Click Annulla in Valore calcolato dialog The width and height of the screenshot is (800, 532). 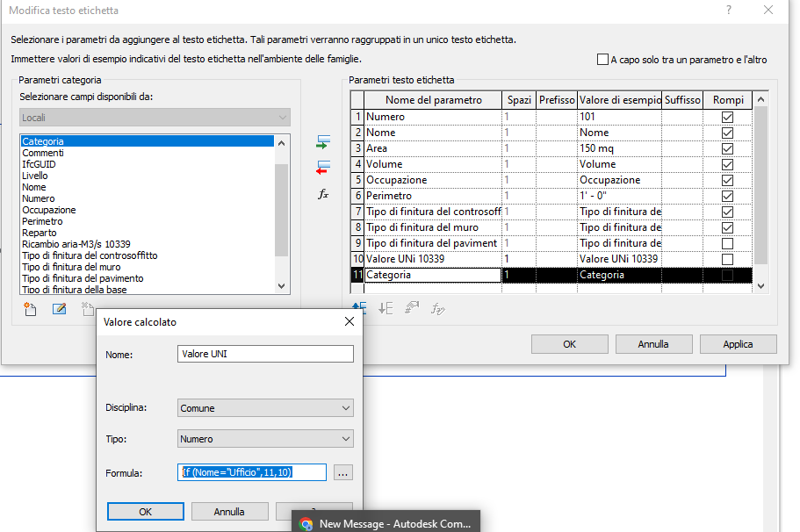point(229,511)
